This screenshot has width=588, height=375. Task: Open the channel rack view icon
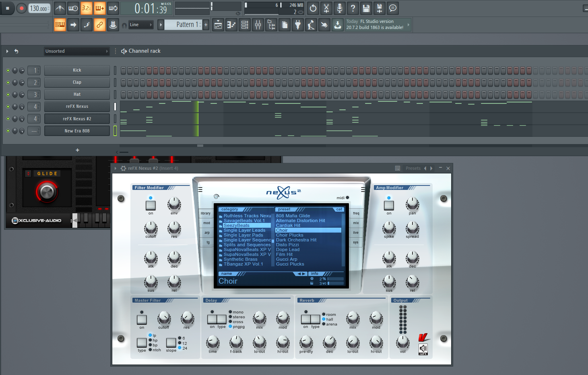pyautogui.click(x=245, y=25)
